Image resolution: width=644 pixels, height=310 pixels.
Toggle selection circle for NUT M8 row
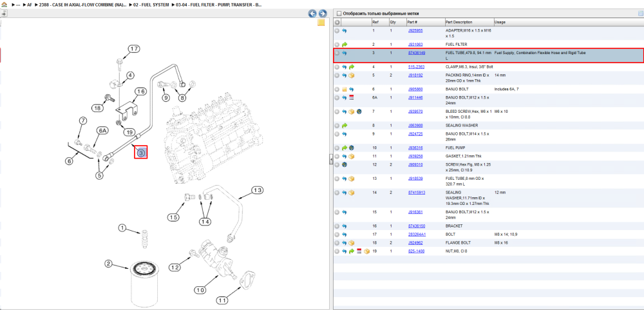[x=337, y=251]
